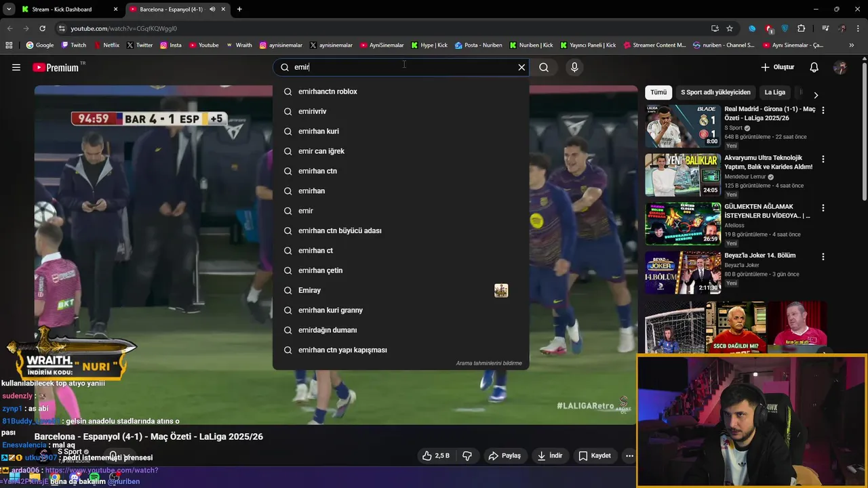Image resolution: width=868 pixels, height=488 pixels.
Task: Start voice search with microphone
Action: pyautogui.click(x=574, y=67)
